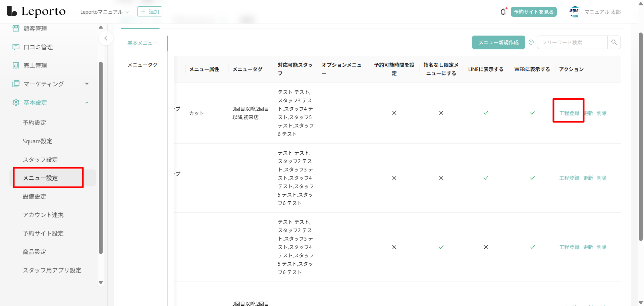The width and height of the screenshot is (644, 306).
Task: Open 予約サイト設定
Action: (43, 233)
